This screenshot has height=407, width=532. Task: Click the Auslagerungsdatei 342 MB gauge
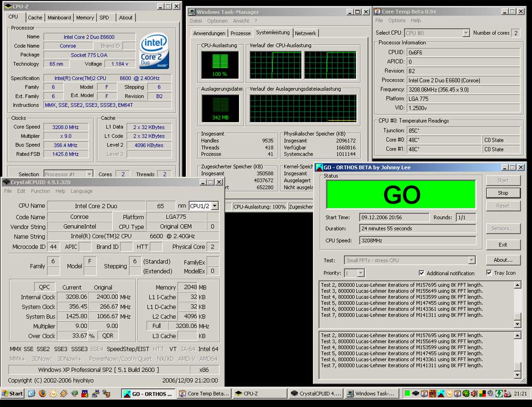click(220, 108)
